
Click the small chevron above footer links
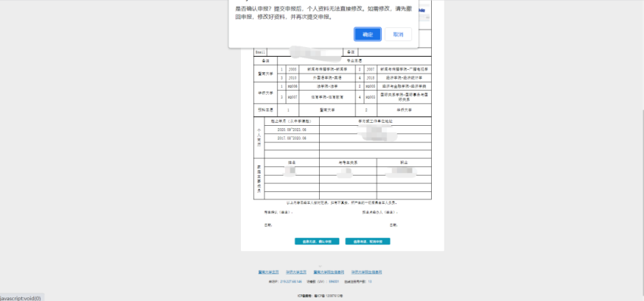point(320,266)
